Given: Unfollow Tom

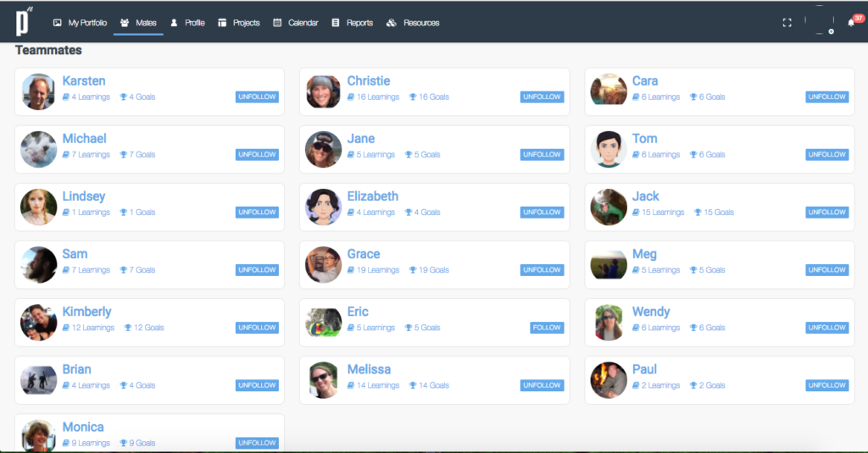Looking at the screenshot, I should 827,154.
